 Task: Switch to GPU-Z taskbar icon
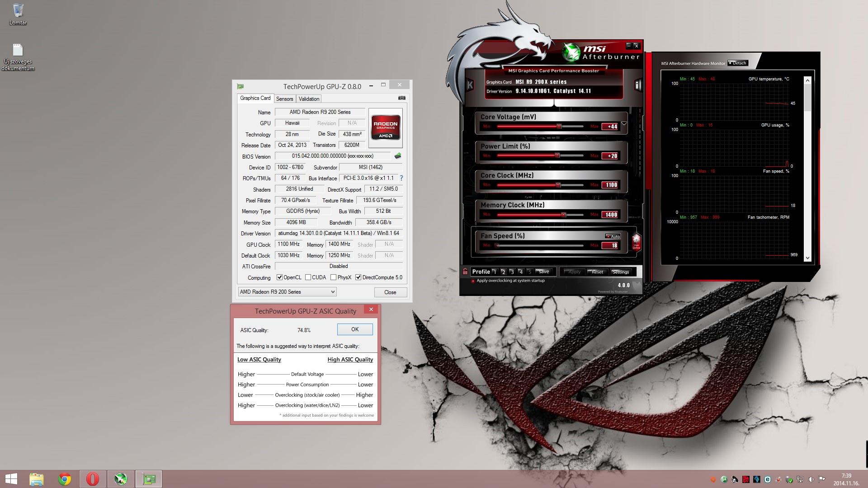click(x=149, y=479)
